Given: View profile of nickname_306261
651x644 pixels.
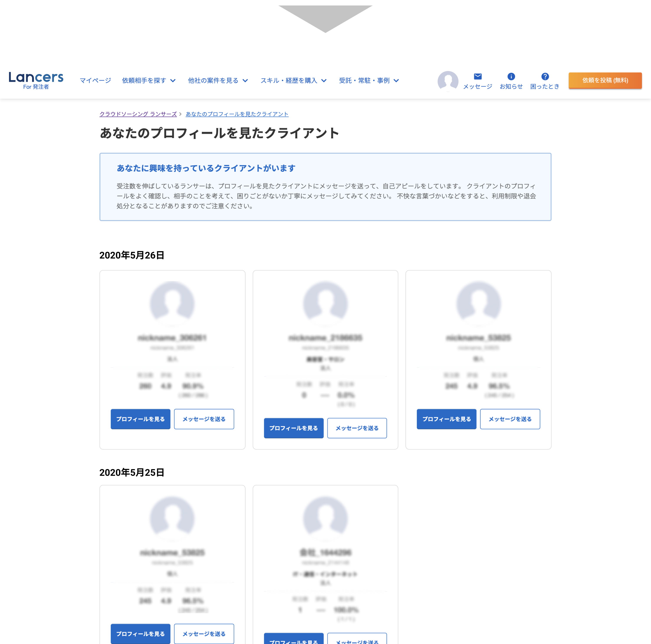Looking at the screenshot, I should click(141, 419).
